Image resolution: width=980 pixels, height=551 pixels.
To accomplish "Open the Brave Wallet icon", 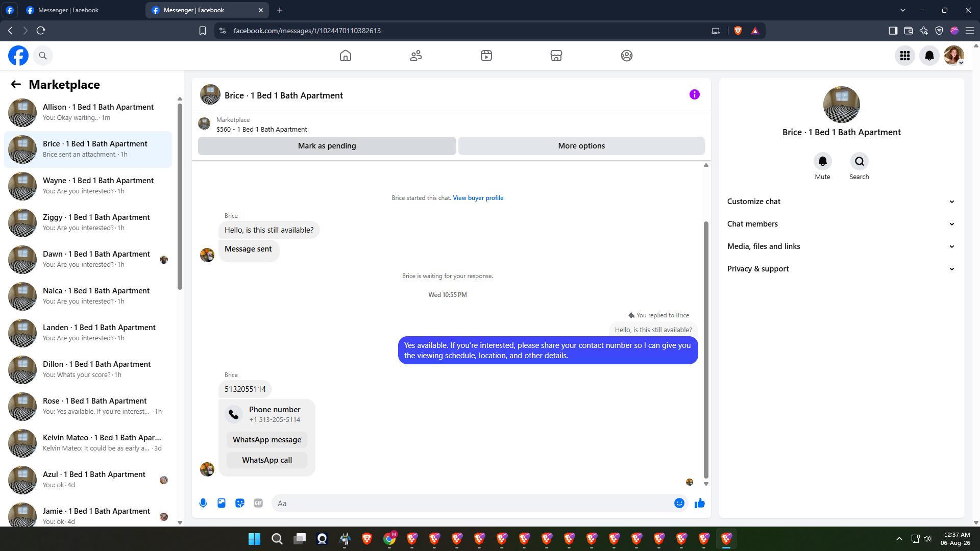I will tap(909, 31).
